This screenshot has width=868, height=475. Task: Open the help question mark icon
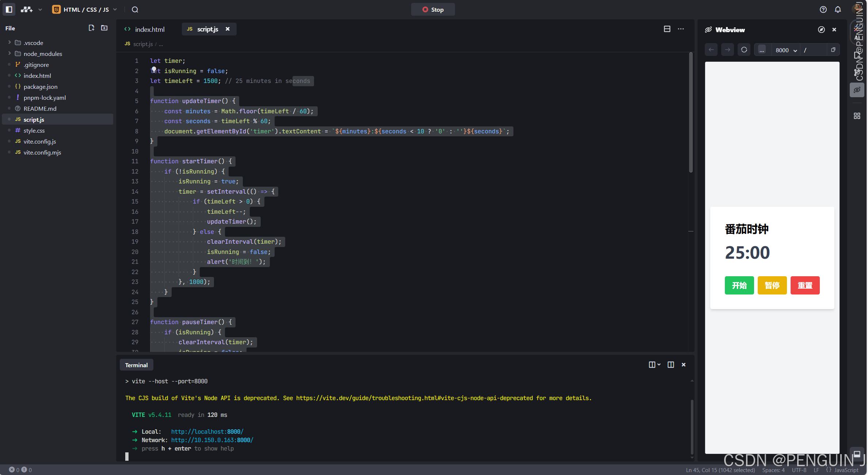point(823,9)
